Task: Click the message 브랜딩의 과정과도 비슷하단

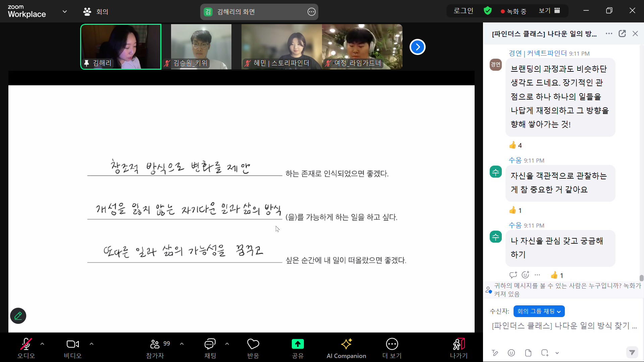Action: (560, 97)
